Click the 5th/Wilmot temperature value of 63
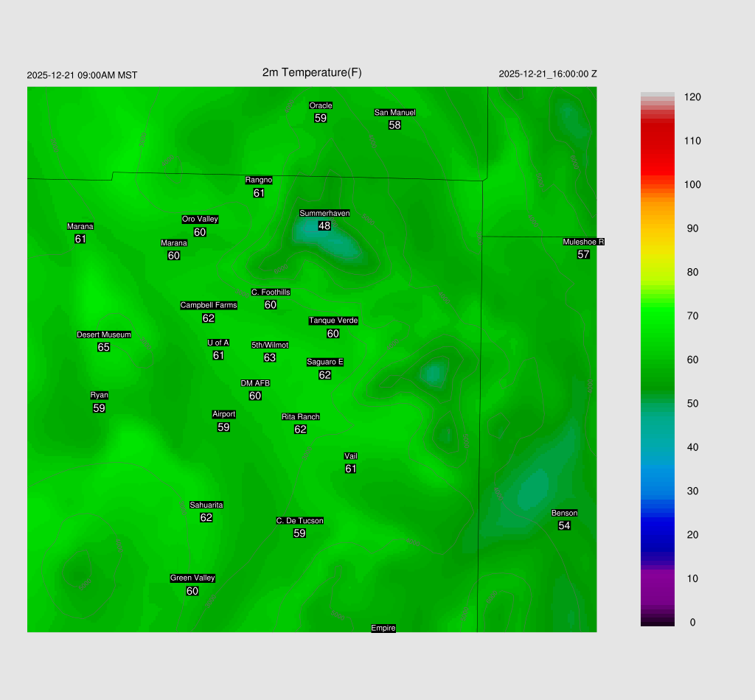The width and height of the screenshot is (755, 700). pyautogui.click(x=270, y=357)
